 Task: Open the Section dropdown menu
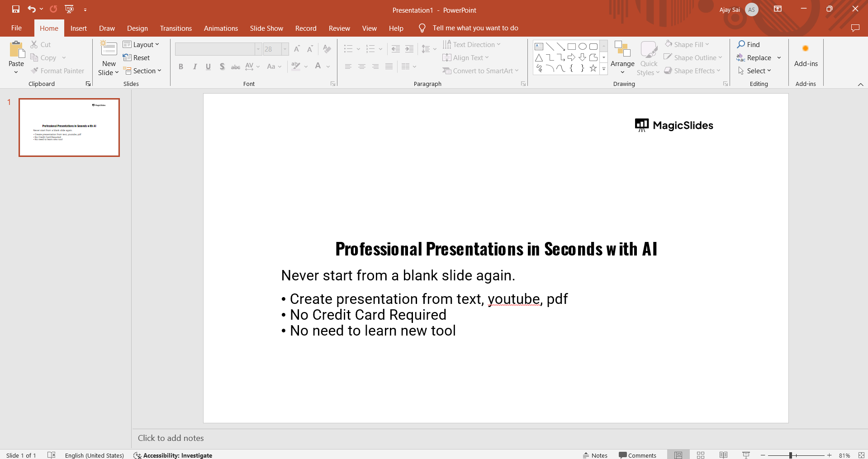pos(142,71)
